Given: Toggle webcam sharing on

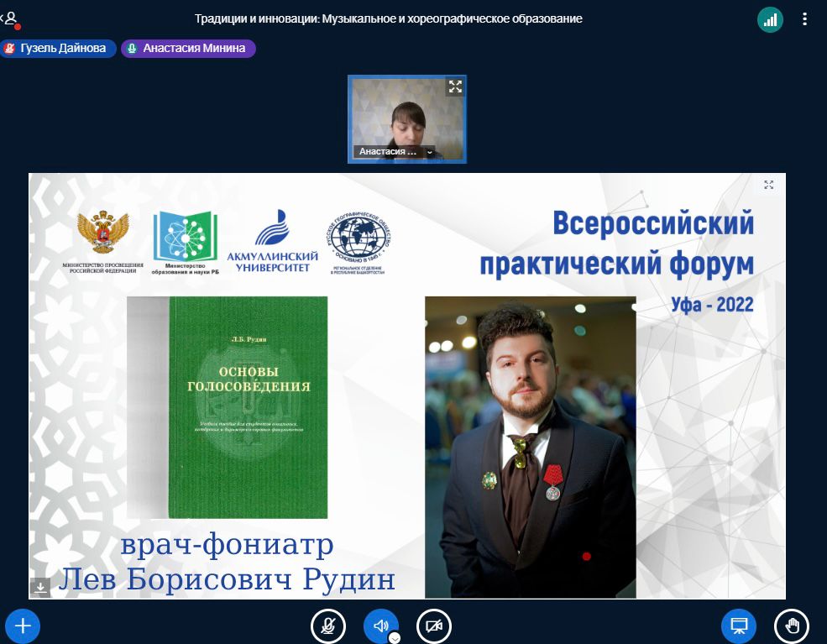Looking at the screenshot, I should (x=434, y=626).
